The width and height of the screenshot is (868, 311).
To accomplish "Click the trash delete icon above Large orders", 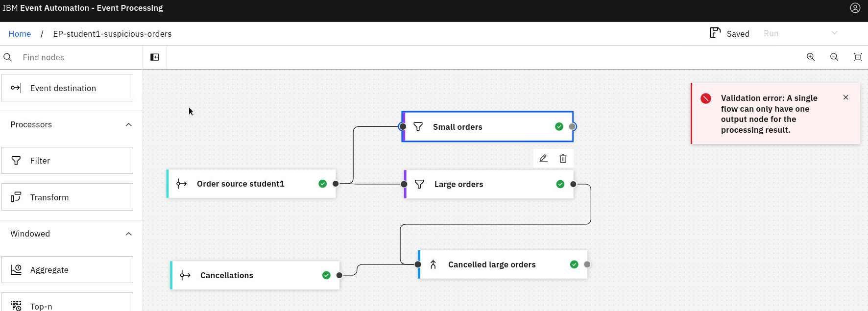I will pos(563,158).
